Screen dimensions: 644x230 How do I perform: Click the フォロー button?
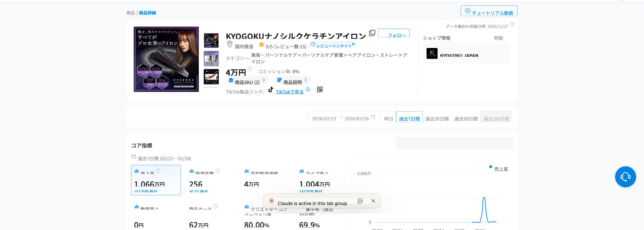394,33
